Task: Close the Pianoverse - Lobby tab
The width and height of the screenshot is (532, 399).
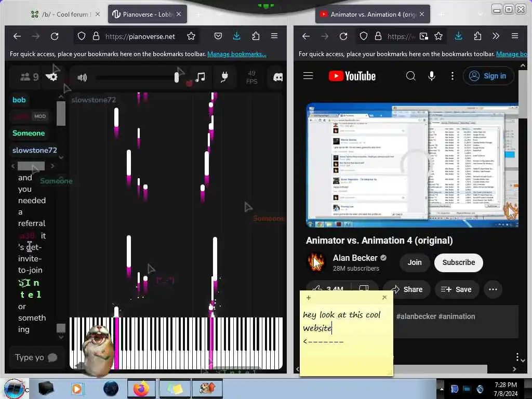Action: point(179,14)
